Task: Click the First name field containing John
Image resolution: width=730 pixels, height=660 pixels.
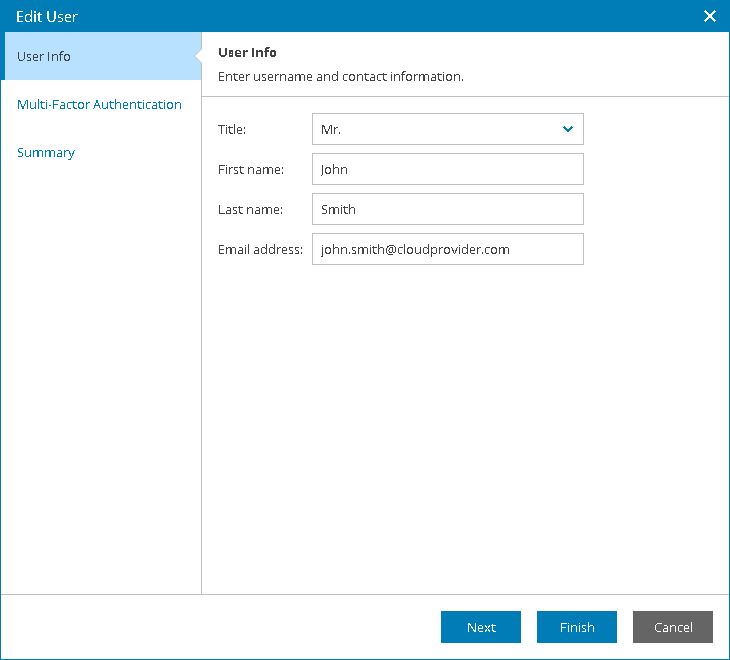Action: point(447,169)
